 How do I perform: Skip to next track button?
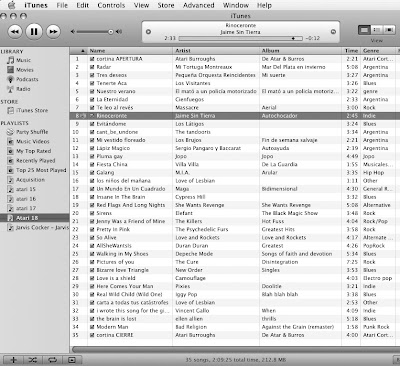[53, 32]
